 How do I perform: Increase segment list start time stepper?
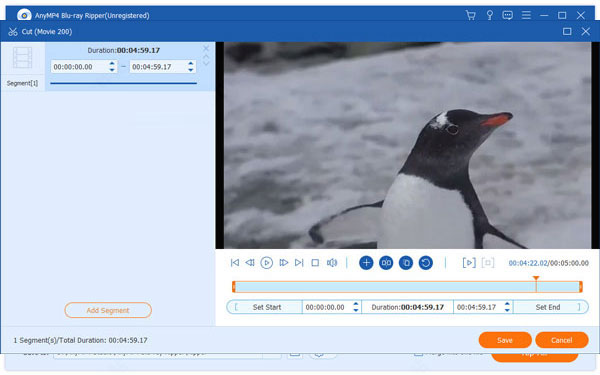click(112, 64)
